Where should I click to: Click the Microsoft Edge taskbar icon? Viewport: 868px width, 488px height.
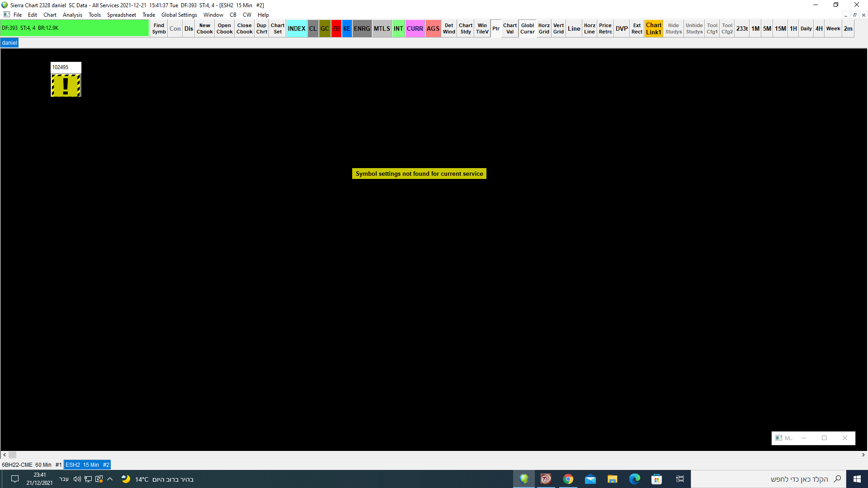(x=634, y=479)
